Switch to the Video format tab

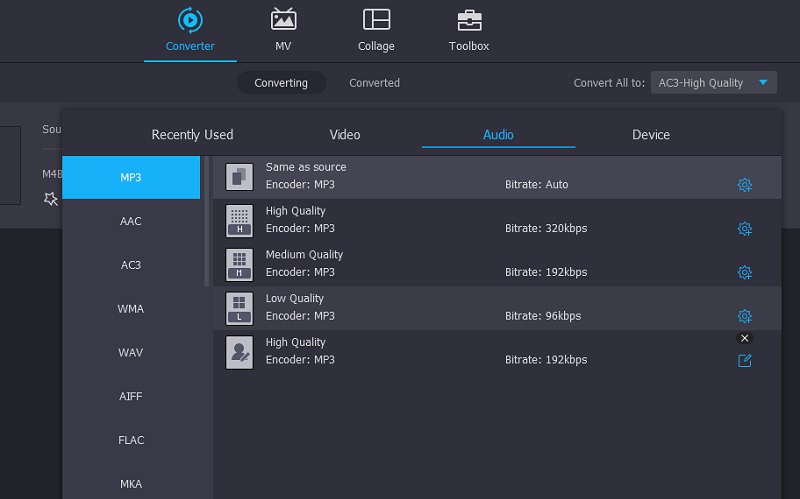click(345, 135)
